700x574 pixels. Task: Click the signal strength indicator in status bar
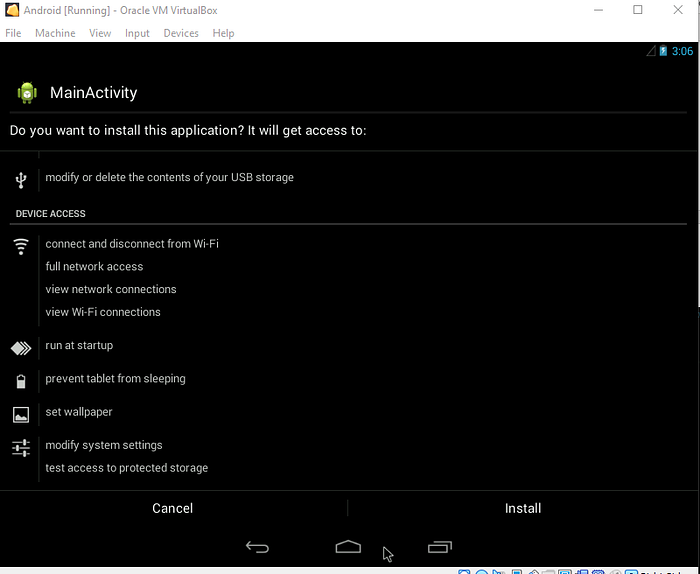point(651,51)
